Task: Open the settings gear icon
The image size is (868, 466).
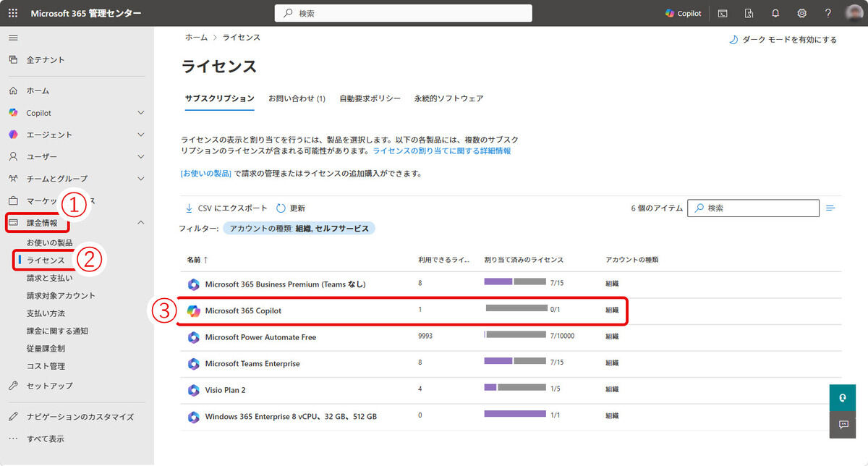Action: (801, 13)
